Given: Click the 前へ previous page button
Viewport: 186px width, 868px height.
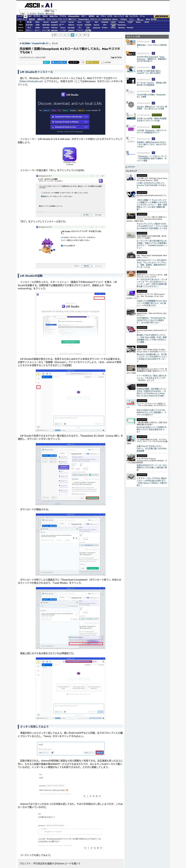Looking at the screenshot, I should pos(55,35).
